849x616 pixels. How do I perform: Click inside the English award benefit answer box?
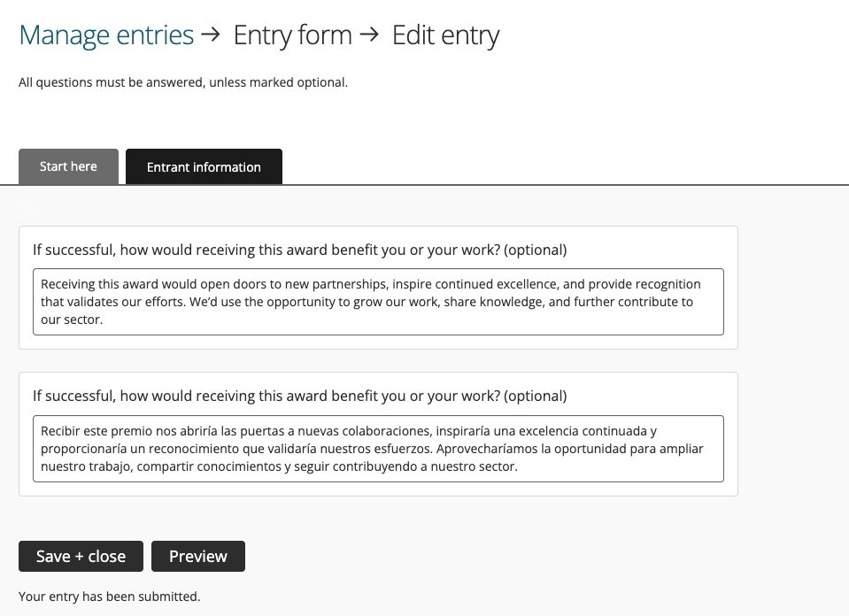(x=378, y=302)
